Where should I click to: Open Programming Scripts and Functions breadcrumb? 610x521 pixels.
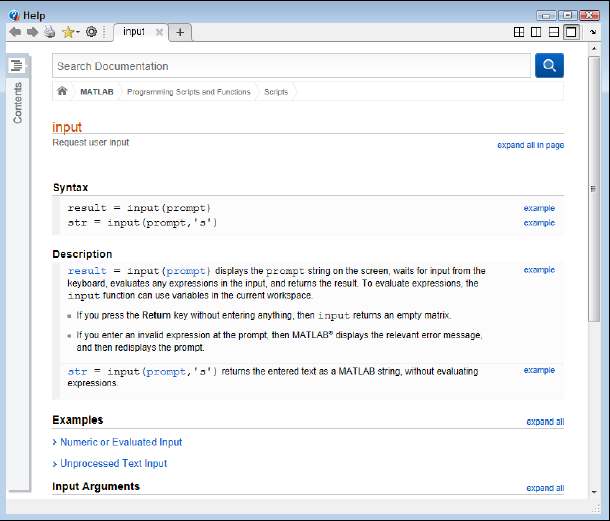pyautogui.click(x=189, y=92)
